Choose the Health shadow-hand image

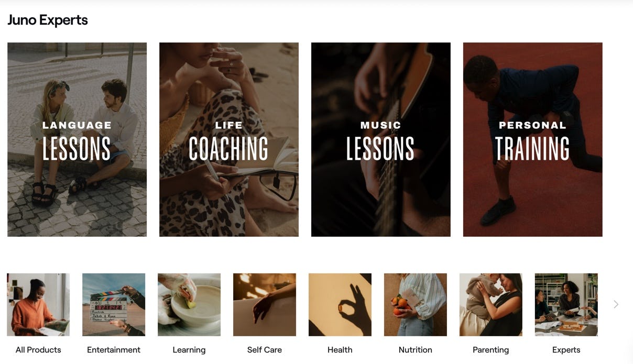click(340, 305)
